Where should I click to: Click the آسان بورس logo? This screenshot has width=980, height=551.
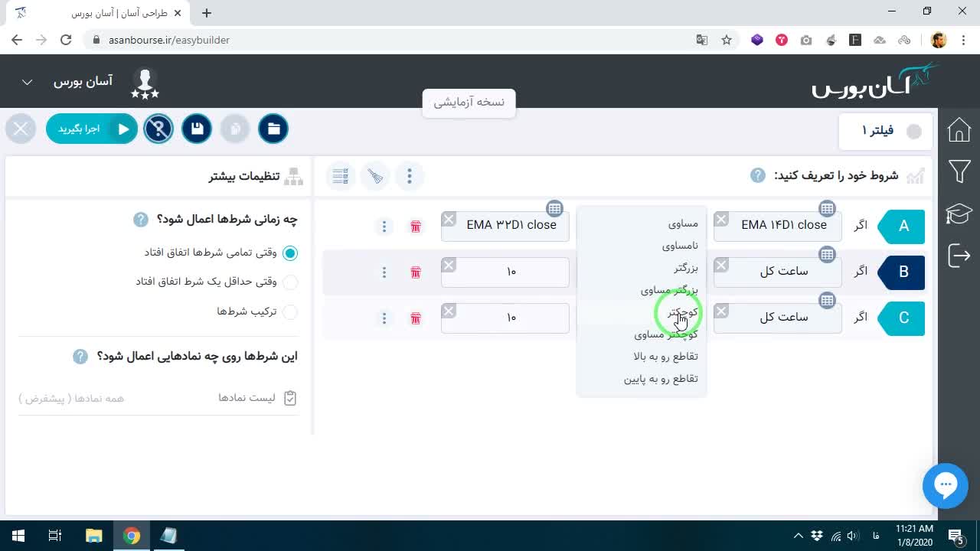[875, 80]
